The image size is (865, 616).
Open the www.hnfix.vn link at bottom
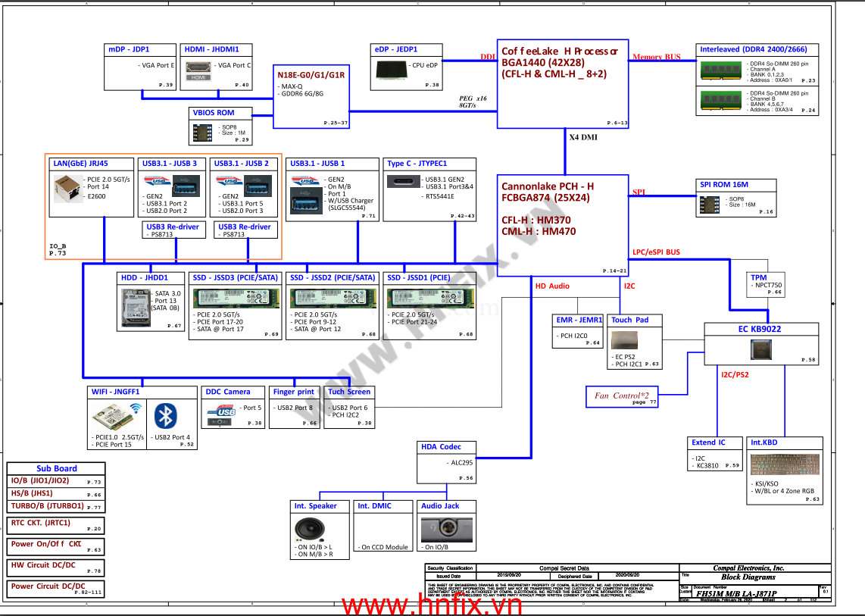click(432, 605)
